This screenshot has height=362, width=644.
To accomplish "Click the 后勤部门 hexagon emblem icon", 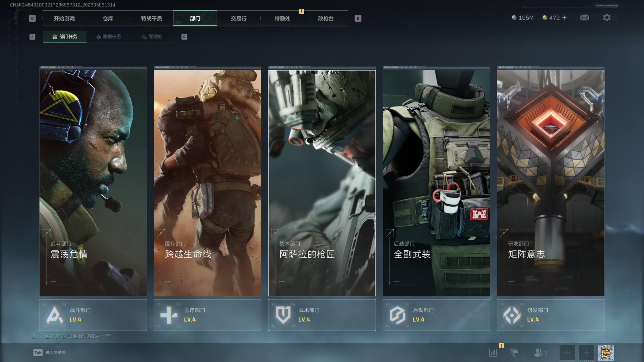I will (x=397, y=315).
